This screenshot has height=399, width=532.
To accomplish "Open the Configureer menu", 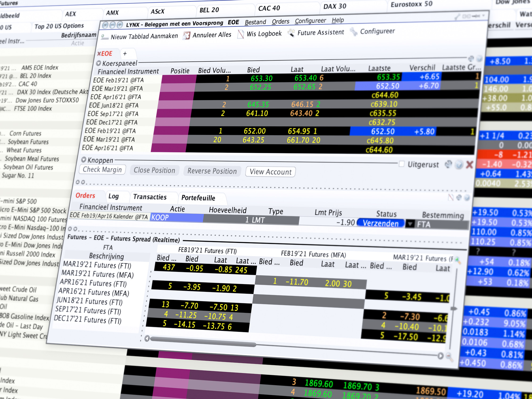I will (x=310, y=21).
